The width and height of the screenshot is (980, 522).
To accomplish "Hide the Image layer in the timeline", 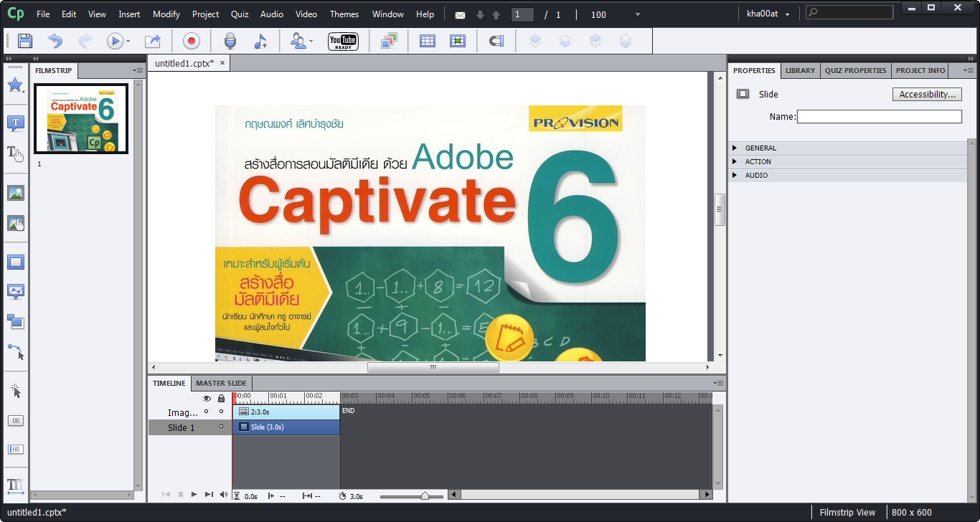I will pyautogui.click(x=207, y=412).
